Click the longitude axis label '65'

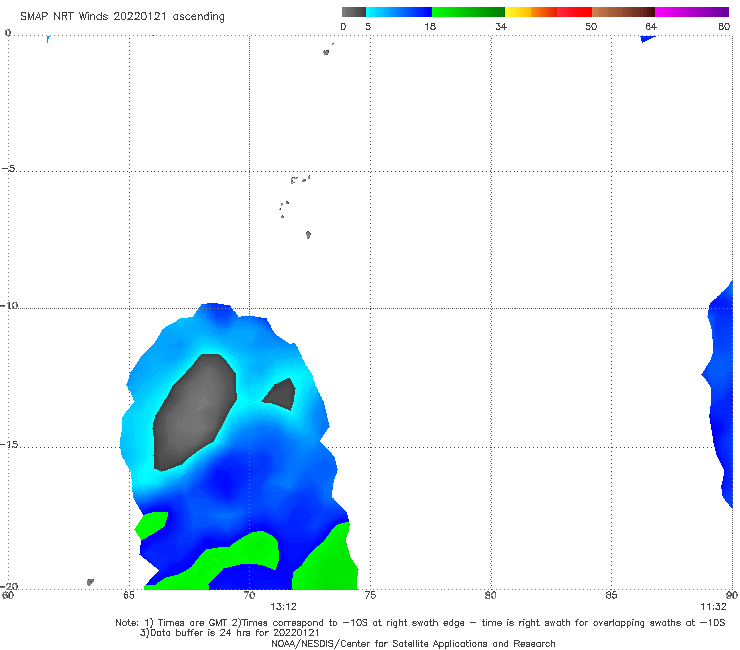[x=129, y=595]
